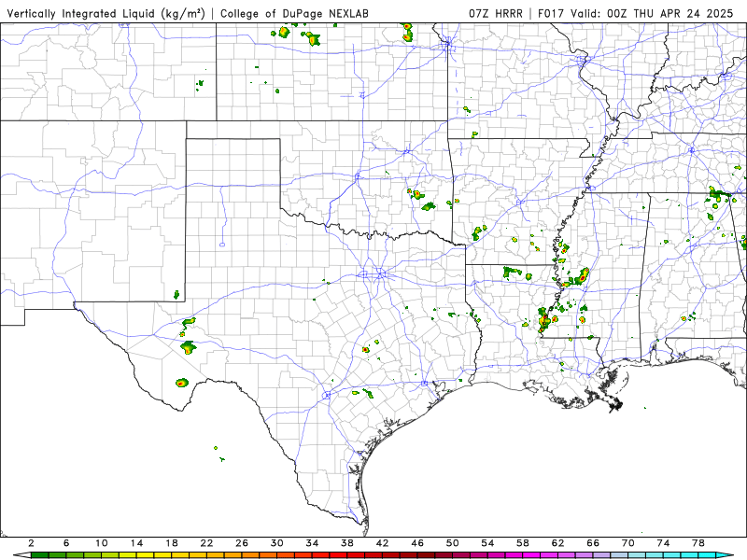Click the '66' value on the color scale
The height and width of the screenshot is (560, 747).
tap(593, 543)
